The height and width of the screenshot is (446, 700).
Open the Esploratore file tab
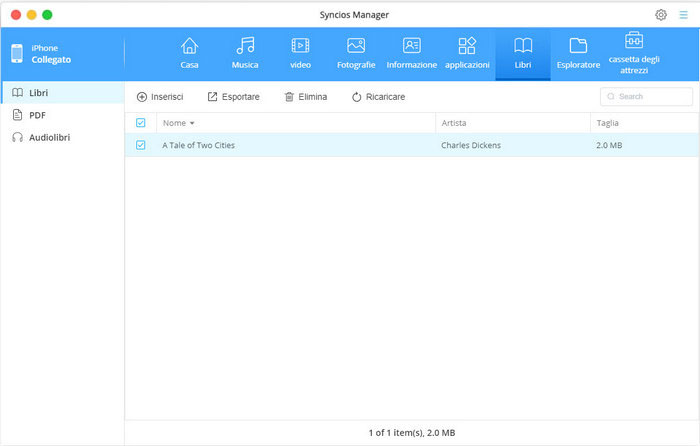click(578, 54)
